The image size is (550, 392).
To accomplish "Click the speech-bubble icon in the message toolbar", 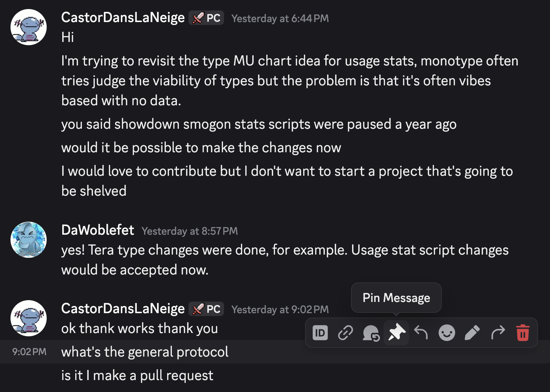I will (371, 333).
